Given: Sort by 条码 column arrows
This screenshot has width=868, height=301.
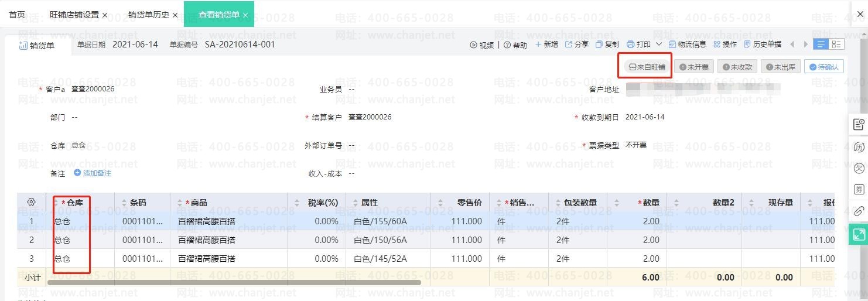Looking at the screenshot, I should 124,203.
